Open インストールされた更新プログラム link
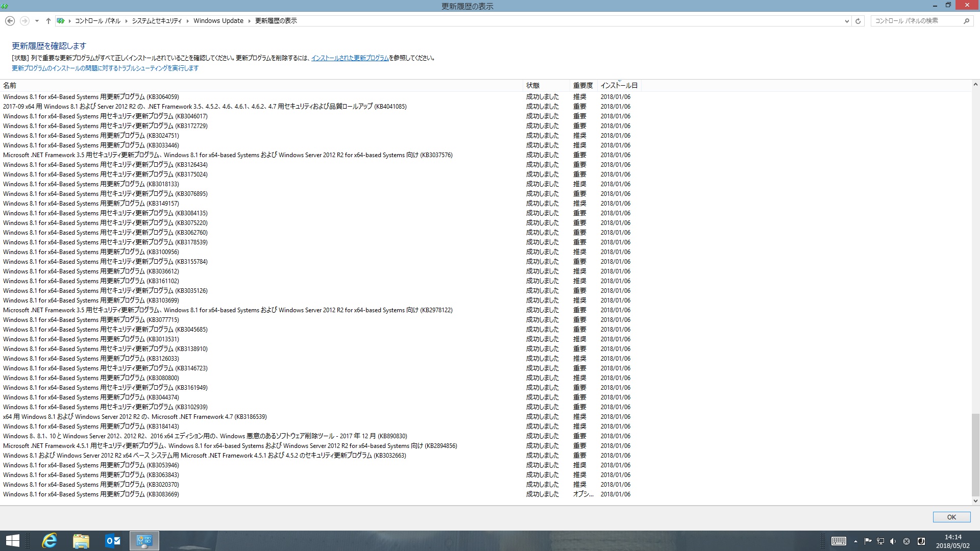This screenshot has width=980, height=551. tap(350, 58)
